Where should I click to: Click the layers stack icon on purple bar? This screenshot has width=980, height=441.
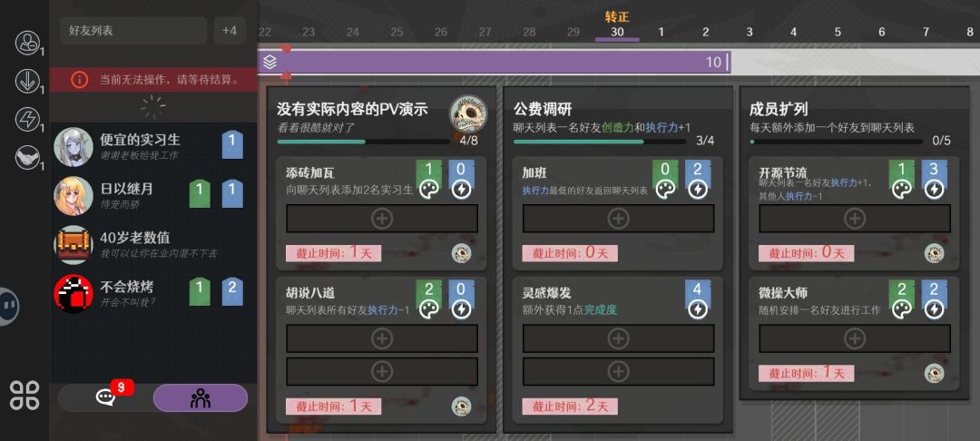[x=269, y=62]
